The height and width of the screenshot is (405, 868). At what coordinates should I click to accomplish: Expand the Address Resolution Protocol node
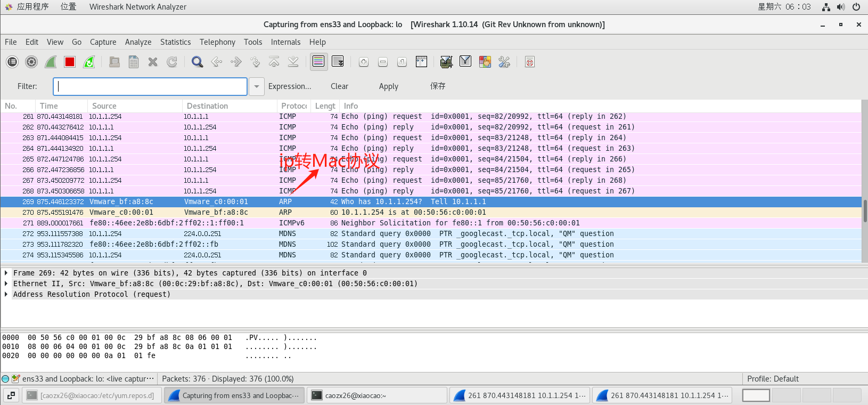click(x=6, y=294)
